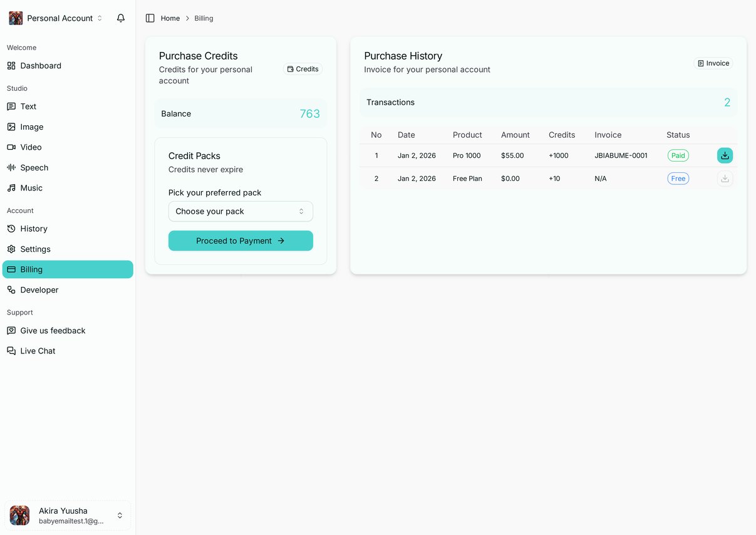Expand the Akira Yuusha profile menu
756x535 pixels.
tap(67, 515)
